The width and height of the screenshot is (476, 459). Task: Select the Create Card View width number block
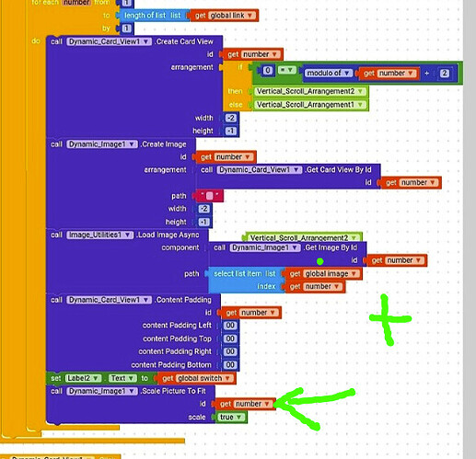231,118
